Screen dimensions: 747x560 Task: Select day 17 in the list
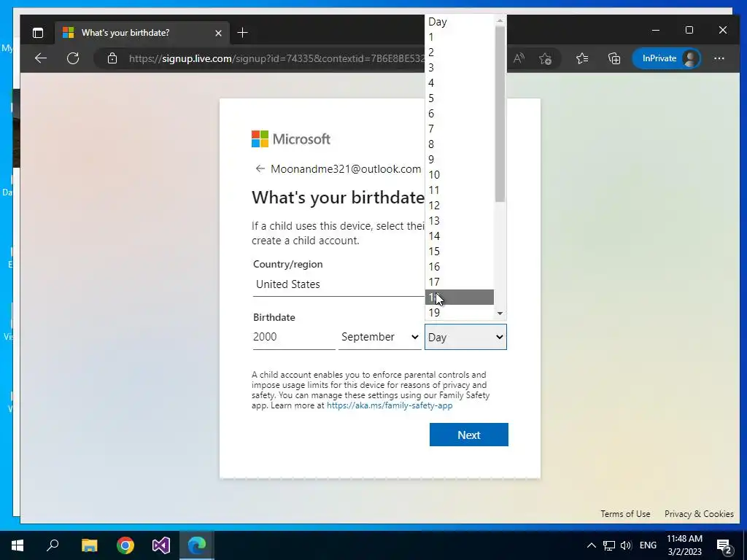point(460,282)
